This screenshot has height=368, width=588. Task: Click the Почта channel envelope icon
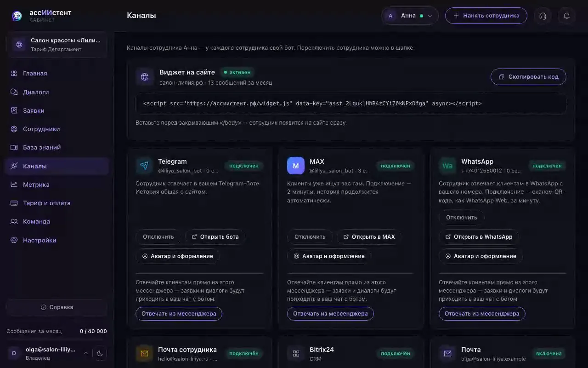pyautogui.click(x=447, y=354)
